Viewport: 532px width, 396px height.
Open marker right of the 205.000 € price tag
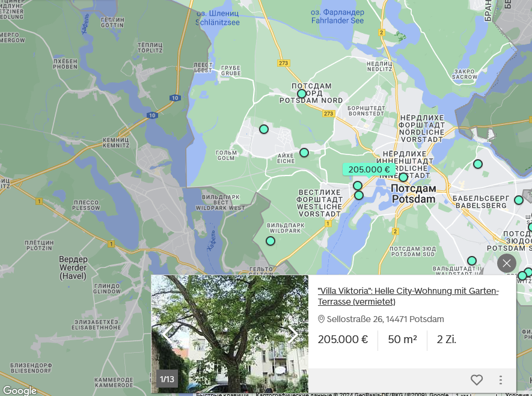[403, 177]
